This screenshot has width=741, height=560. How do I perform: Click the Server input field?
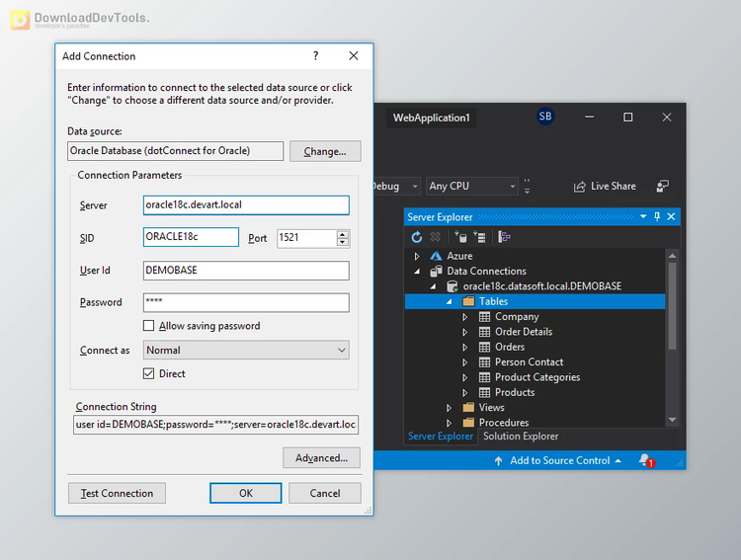[x=246, y=205]
